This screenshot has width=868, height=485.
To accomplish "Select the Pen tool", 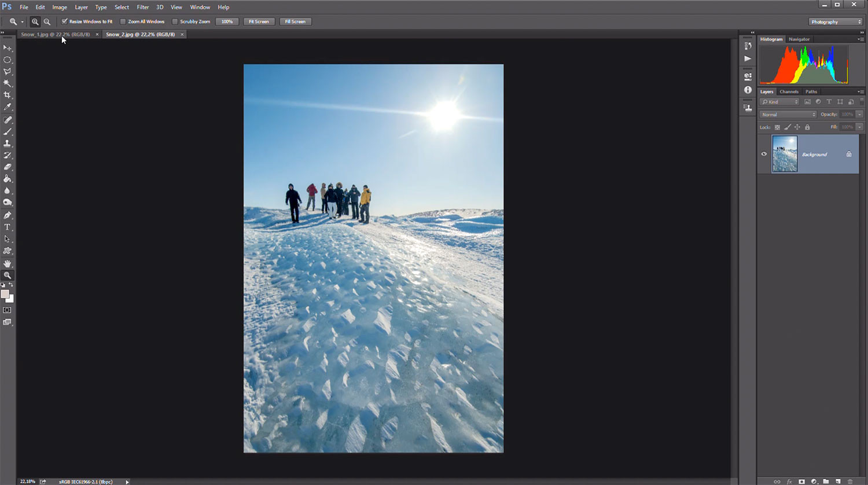I will pyautogui.click(x=8, y=215).
